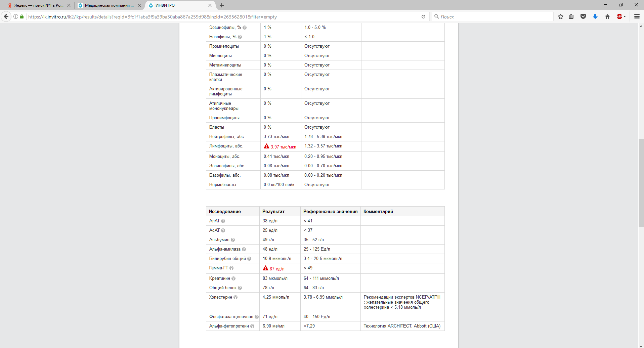
Task: Open a new browser tab
Action: tap(222, 5)
